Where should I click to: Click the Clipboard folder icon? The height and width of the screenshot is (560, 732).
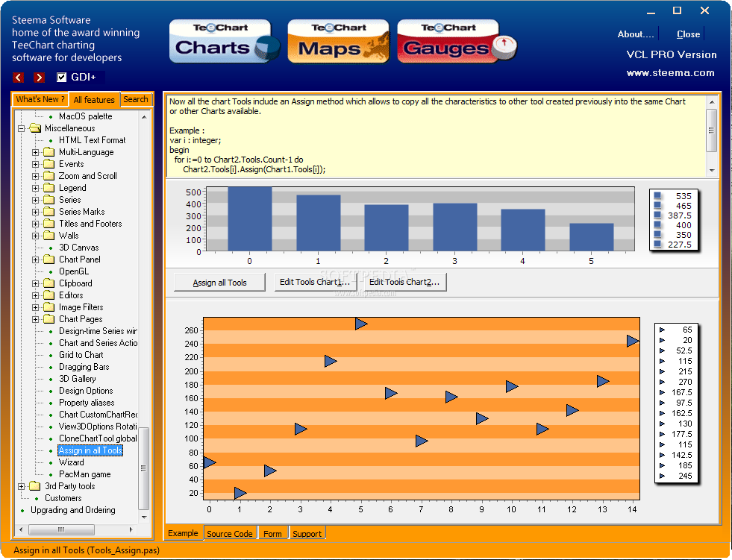49,283
